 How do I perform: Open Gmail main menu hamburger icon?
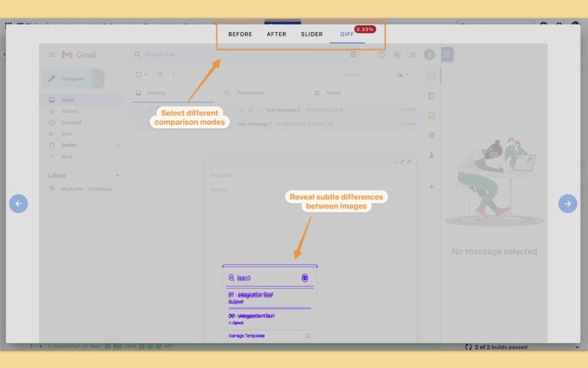click(52, 55)
